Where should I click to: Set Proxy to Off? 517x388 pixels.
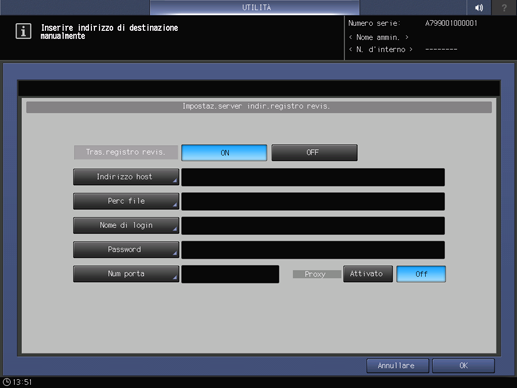(x=421, y=274)
